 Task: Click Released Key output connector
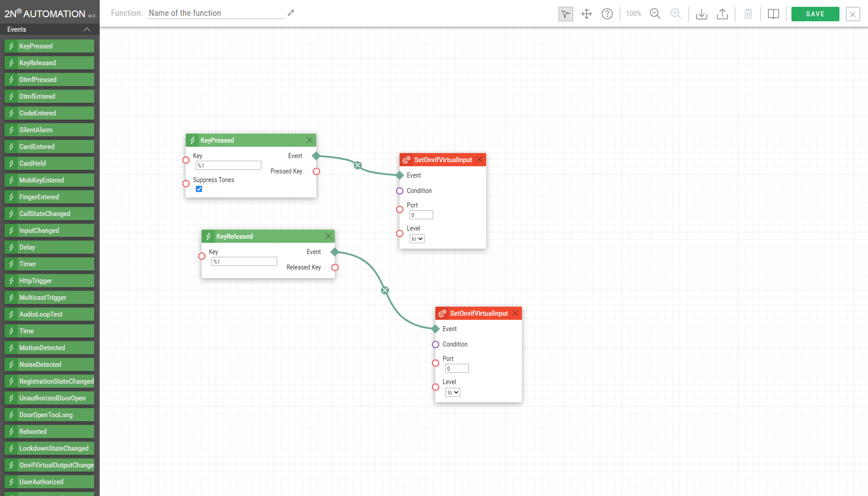[335, 268]
